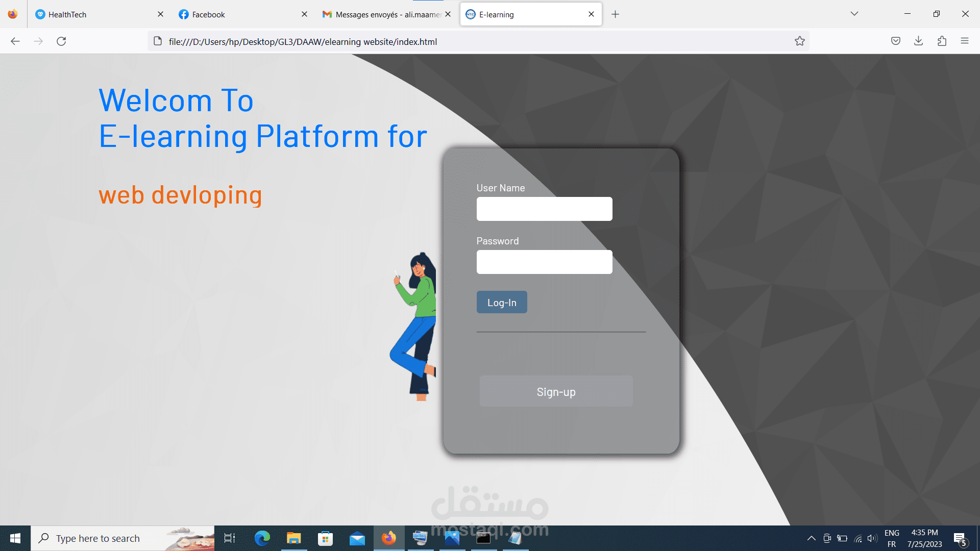Launch Microsoft Edge from the taskbar
This screenshot has height=551, width=980.
coord(262,538)
